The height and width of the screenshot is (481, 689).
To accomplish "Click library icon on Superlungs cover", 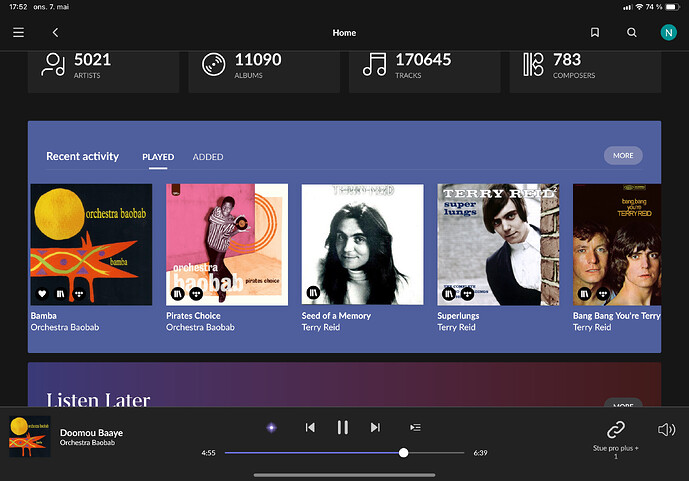I will [449, 293].
